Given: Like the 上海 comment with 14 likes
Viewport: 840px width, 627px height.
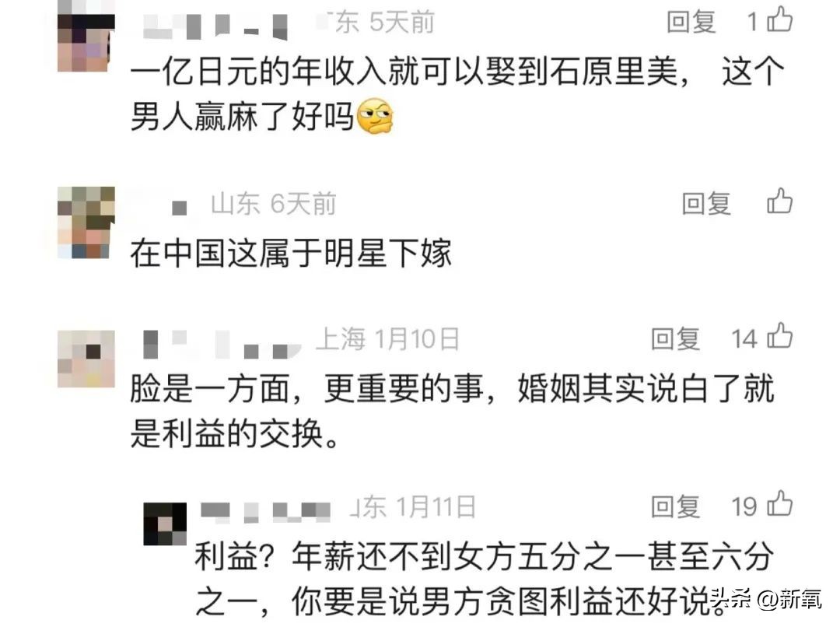Looking at the screenshot, I should pos(779,337).
